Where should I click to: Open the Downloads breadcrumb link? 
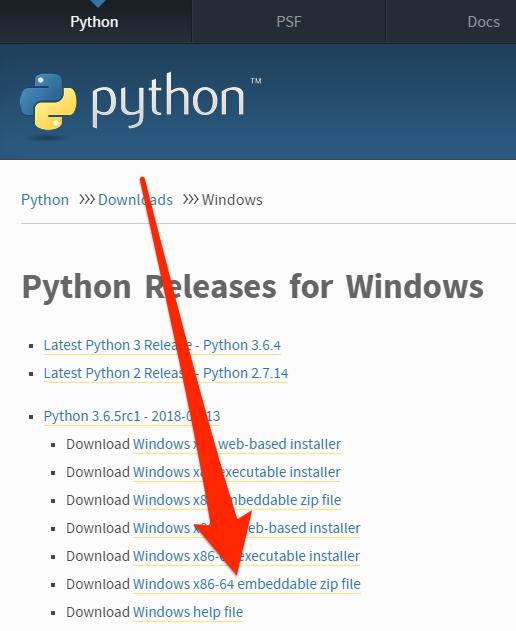pyautogui.click(x=135, y=200)
